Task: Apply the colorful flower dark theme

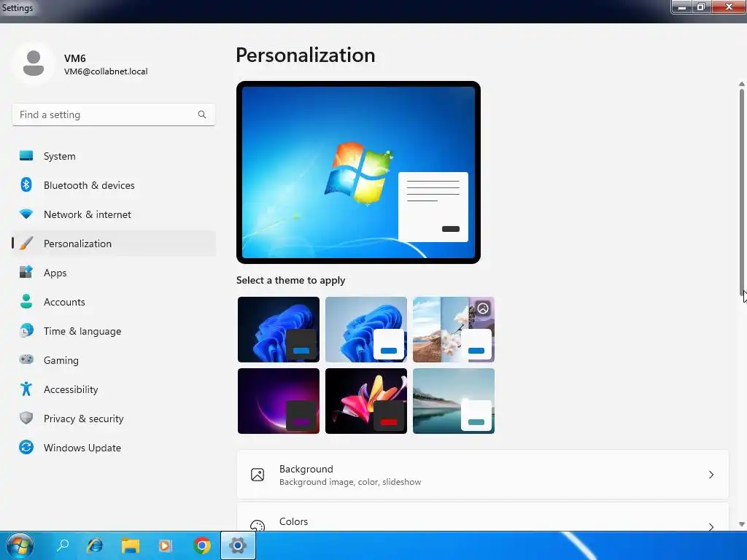Action: [366, 401]
